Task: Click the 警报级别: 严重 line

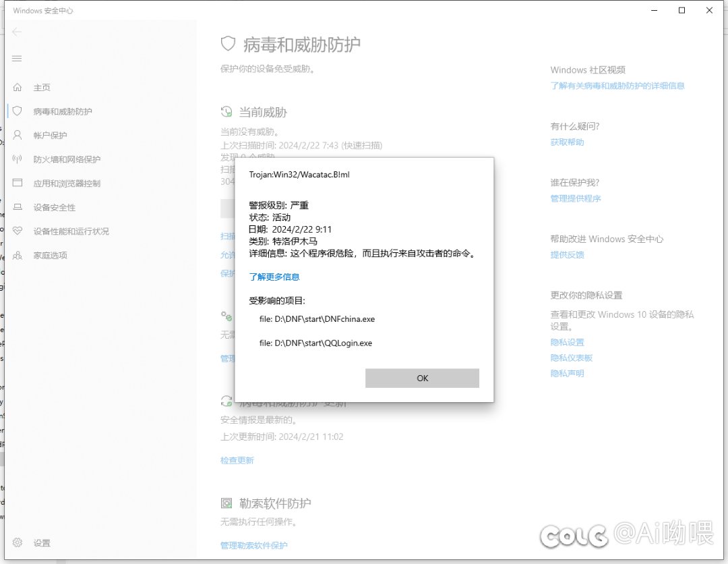Action: pos(278,205)
